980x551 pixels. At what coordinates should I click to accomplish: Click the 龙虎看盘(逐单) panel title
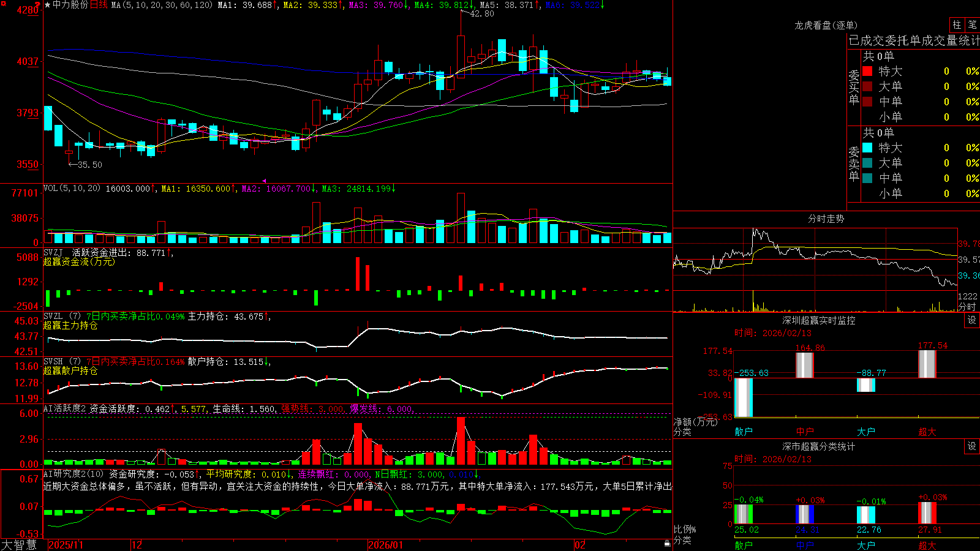coord(826,25)
